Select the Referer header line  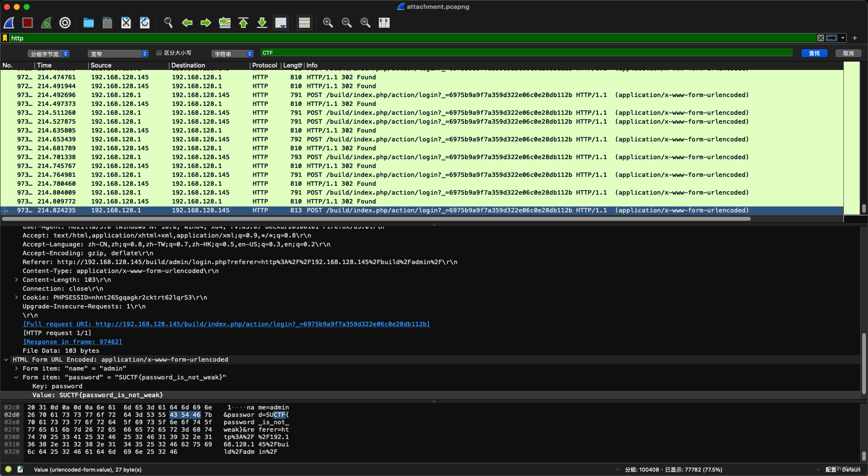[240, 262]
